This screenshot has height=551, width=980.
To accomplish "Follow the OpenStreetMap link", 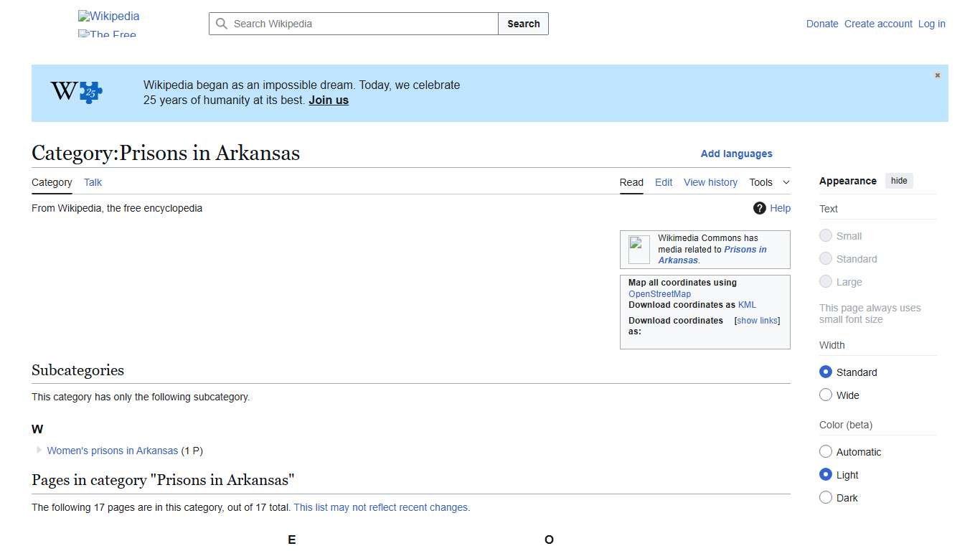I will point(659,293).
